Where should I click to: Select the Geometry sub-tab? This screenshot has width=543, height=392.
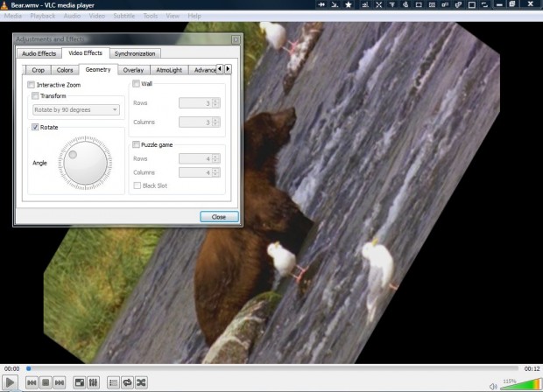[x=98, y=69]
